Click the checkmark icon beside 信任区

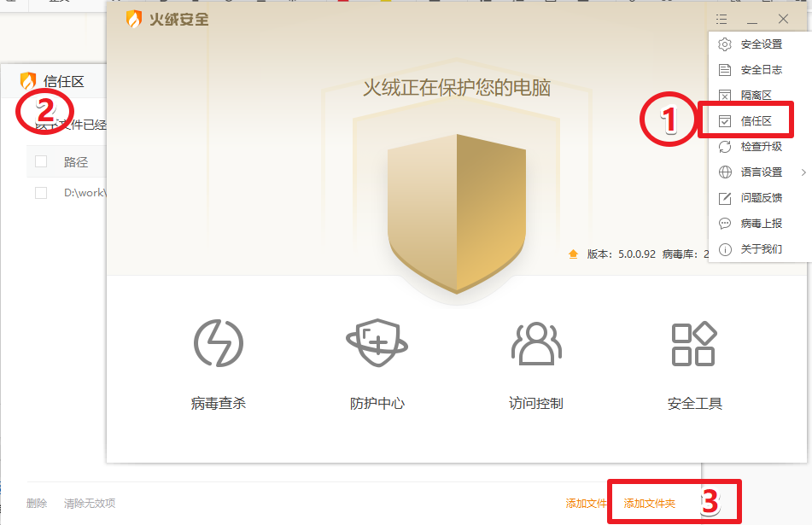tap(725, 121)
